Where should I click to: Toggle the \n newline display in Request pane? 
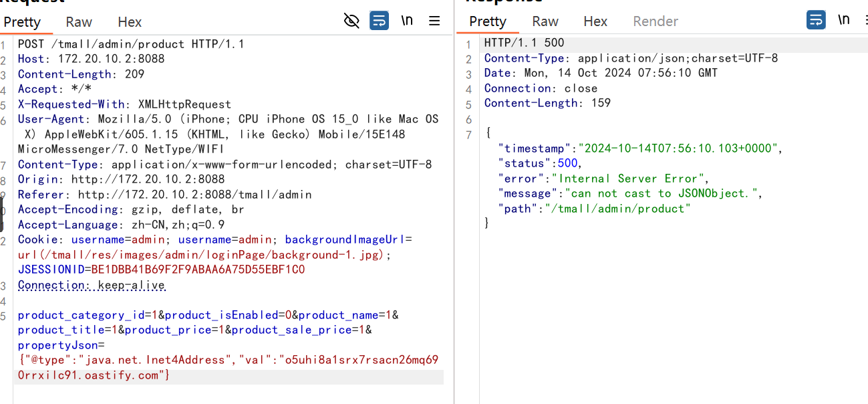click(x=407, y=21)
